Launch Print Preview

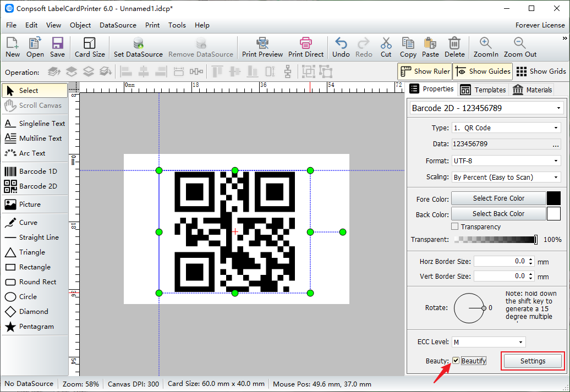point(262,47)
